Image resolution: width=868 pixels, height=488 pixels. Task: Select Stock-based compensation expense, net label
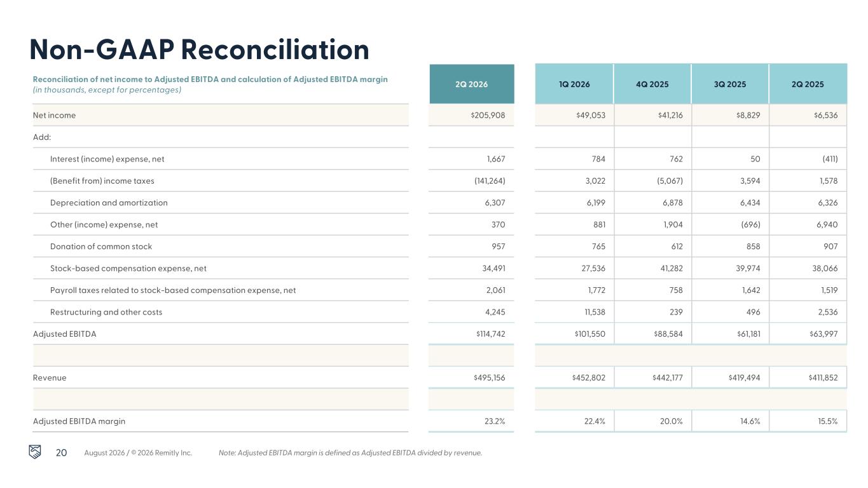(128, 268)
